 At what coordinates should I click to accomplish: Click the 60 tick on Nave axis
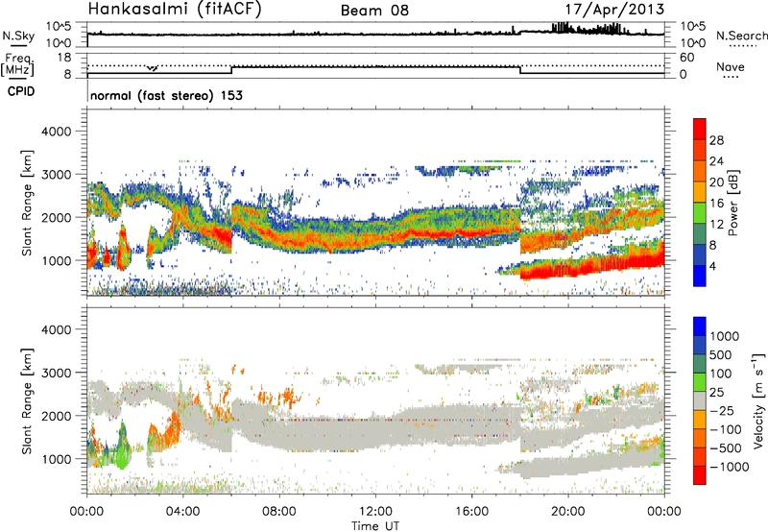[686, 58]
